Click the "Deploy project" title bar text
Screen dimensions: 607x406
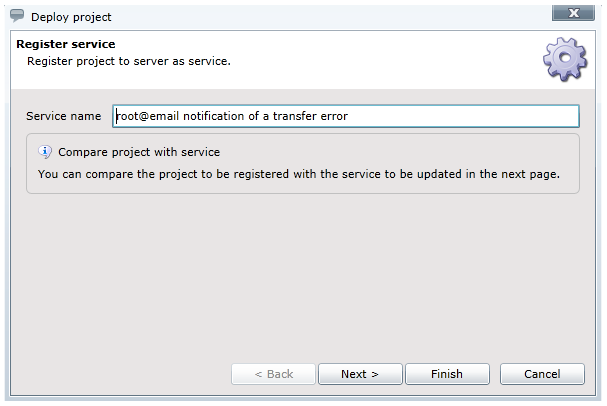click(x=71, y=17)
